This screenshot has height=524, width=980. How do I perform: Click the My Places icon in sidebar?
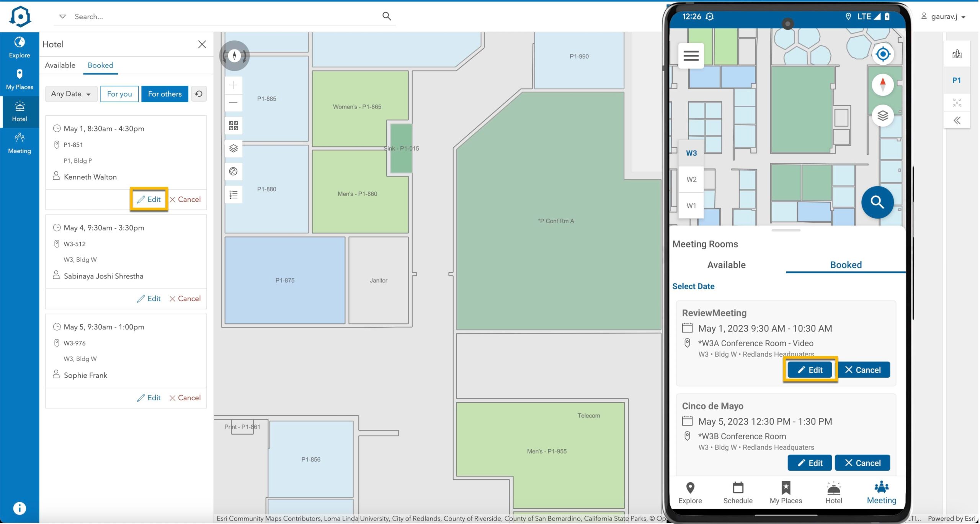[20, 78]
